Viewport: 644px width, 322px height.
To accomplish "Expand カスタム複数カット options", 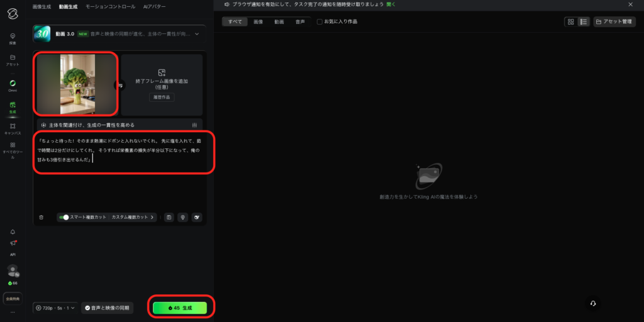I will (x=132, y=217).
